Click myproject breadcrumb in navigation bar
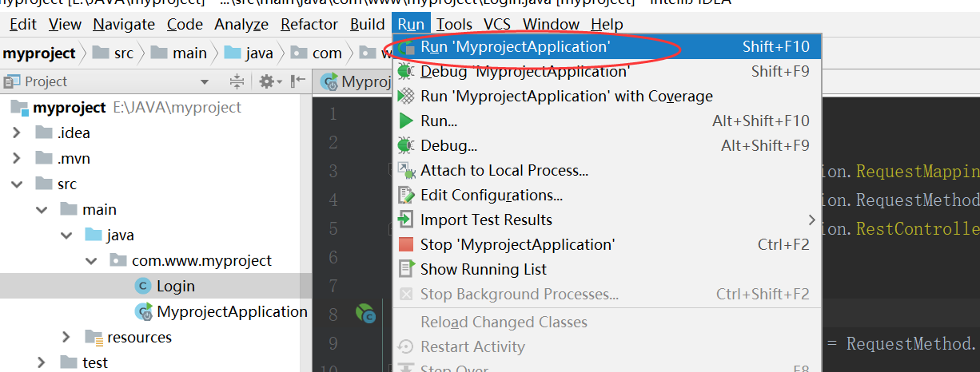 [x=39, y=53]
